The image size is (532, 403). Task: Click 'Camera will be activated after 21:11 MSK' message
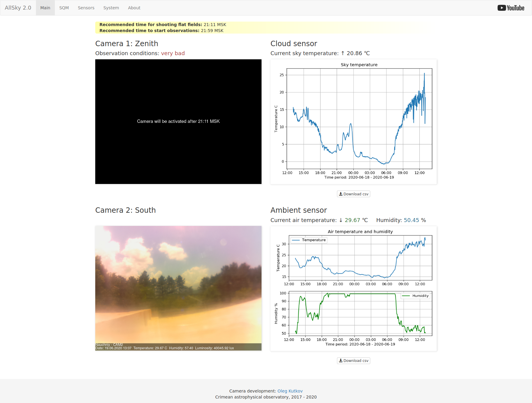[x=178, y=121]
